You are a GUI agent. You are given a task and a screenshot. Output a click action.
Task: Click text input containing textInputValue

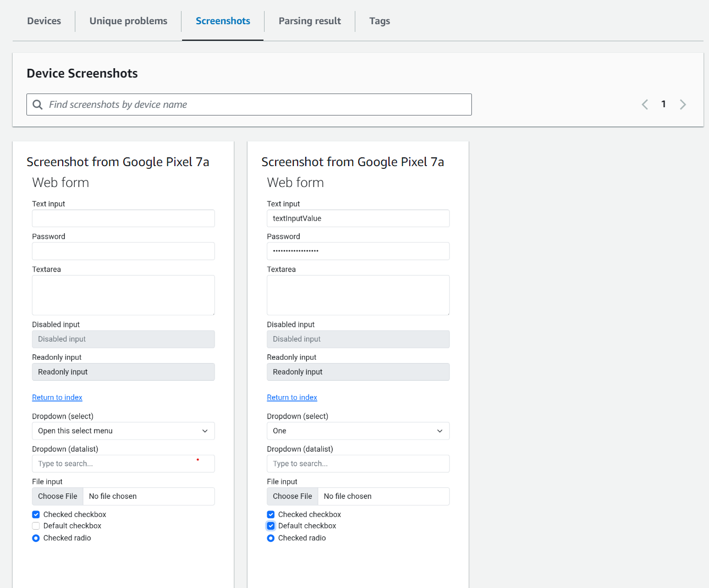(x=358, y=218)
